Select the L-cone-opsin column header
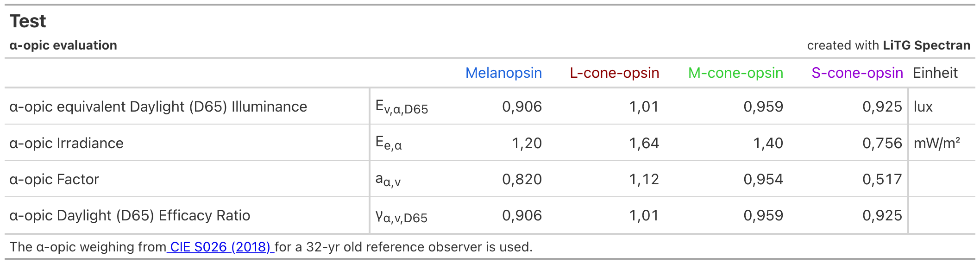 pyautogui.click(x=614, y=73)
